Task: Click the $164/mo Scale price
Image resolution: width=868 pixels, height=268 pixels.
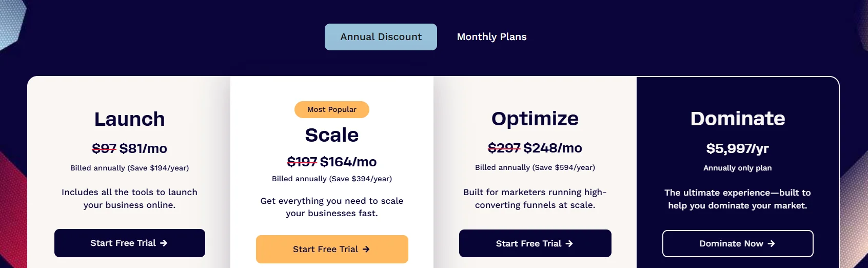Action: [x=348, y=162]
